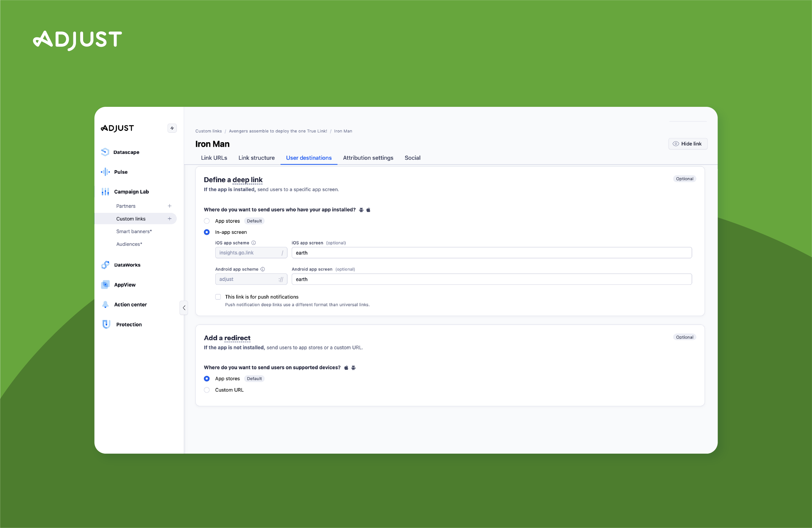Open AppView via its icon
Image resolution: width=812 pixels, height=528 pixels.
point(105,285)
